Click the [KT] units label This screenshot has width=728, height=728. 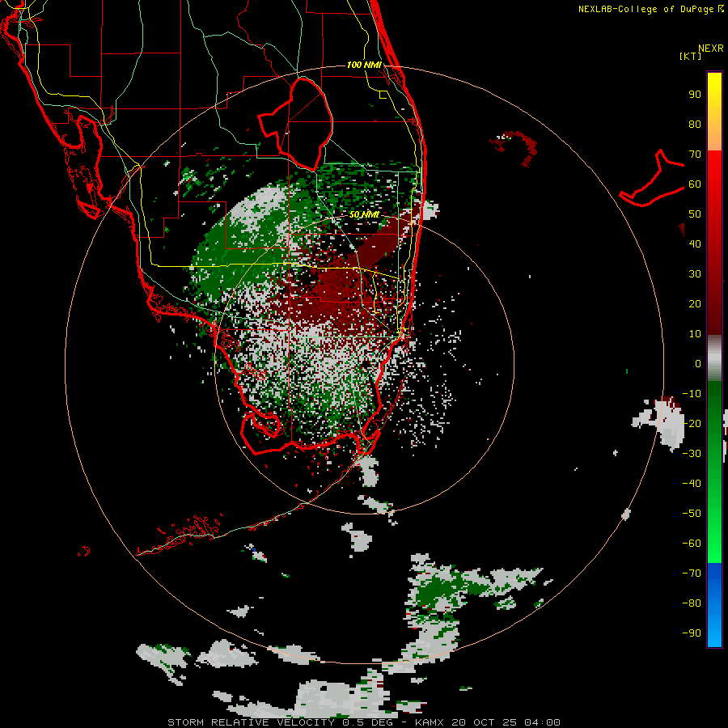click(691, 56)
